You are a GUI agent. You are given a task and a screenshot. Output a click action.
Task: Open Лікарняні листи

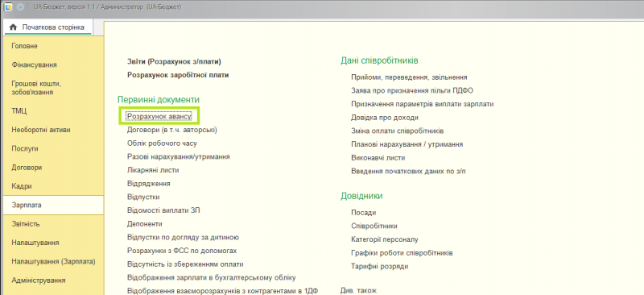(153, 170)
